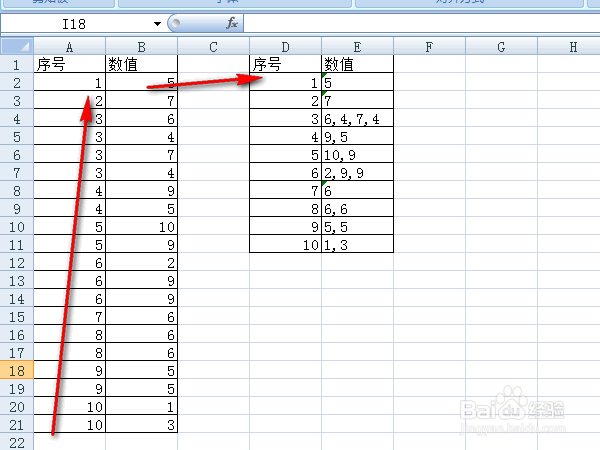This screenshot has width=600, height=450.
Task: Click cell A20 containing 10
Action: point(69,406)
